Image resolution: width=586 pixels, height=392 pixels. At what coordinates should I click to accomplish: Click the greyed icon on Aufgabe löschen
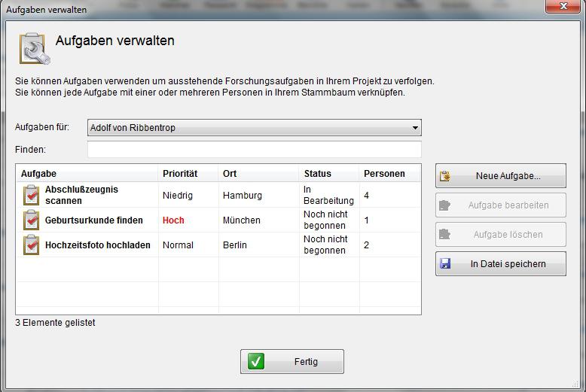point(444,235)
